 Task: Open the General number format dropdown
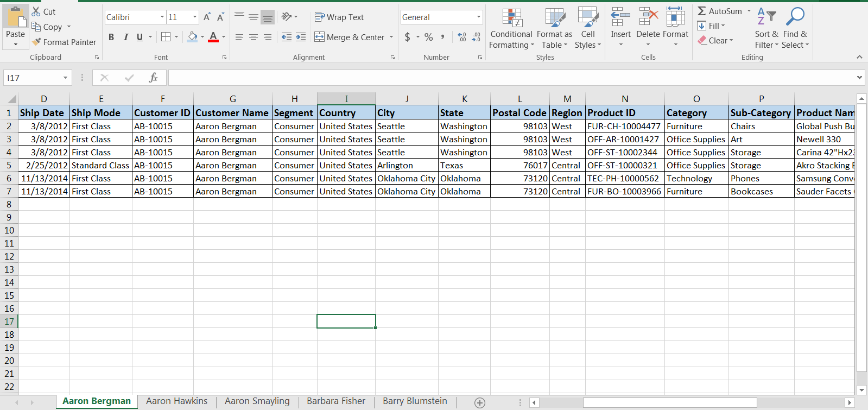point(478,17)
